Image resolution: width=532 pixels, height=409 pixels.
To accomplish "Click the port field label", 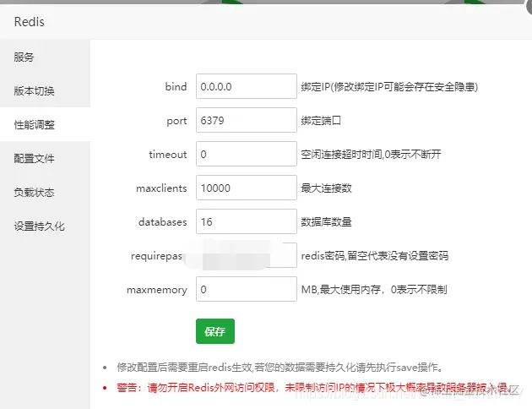I will tap(176, 121).
